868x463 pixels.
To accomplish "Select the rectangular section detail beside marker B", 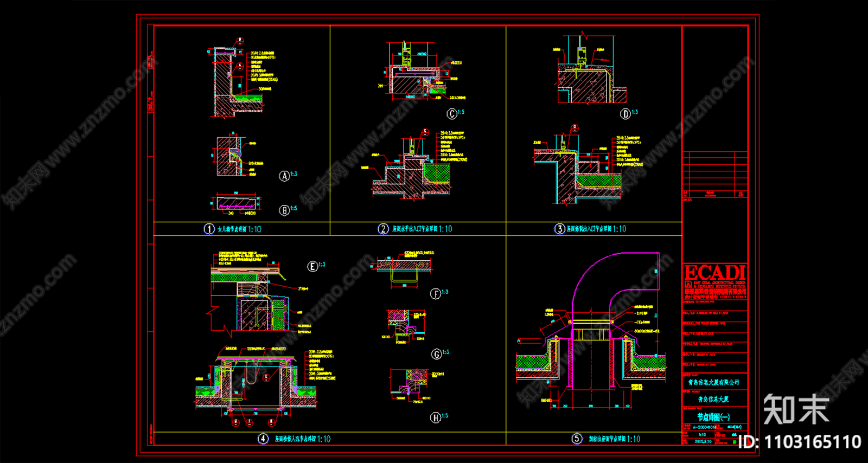I will point(235,203).
